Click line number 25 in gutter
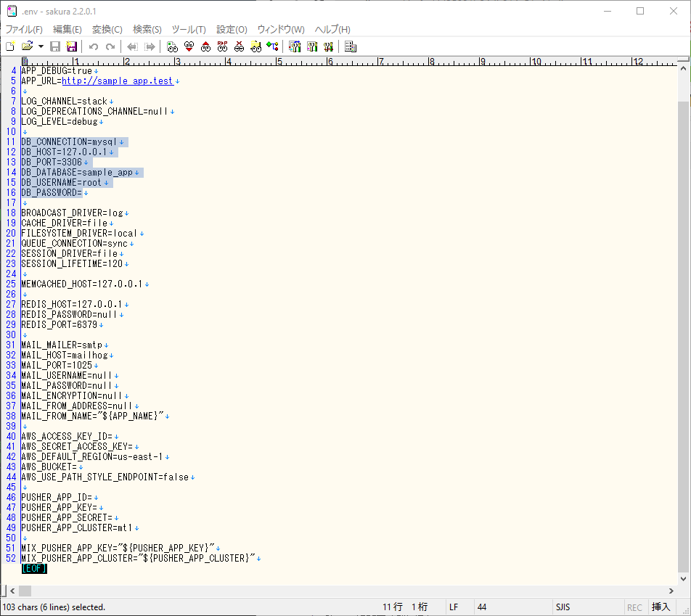 click(11, 284)
